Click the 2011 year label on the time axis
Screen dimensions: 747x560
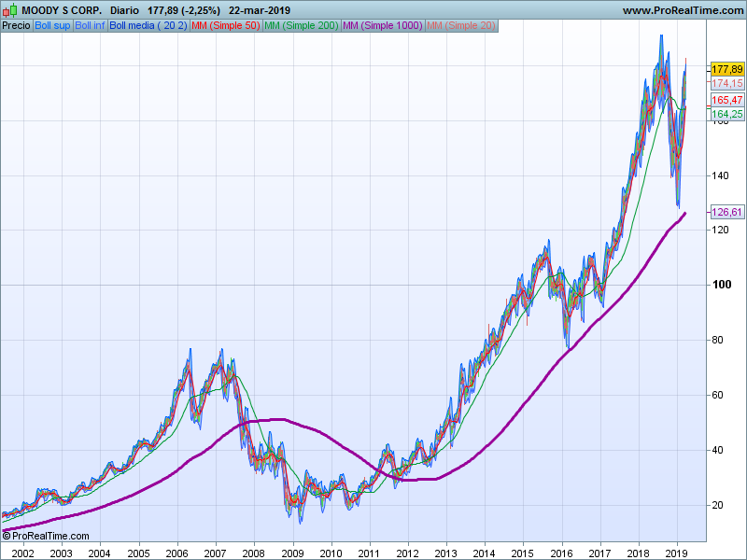369,553
